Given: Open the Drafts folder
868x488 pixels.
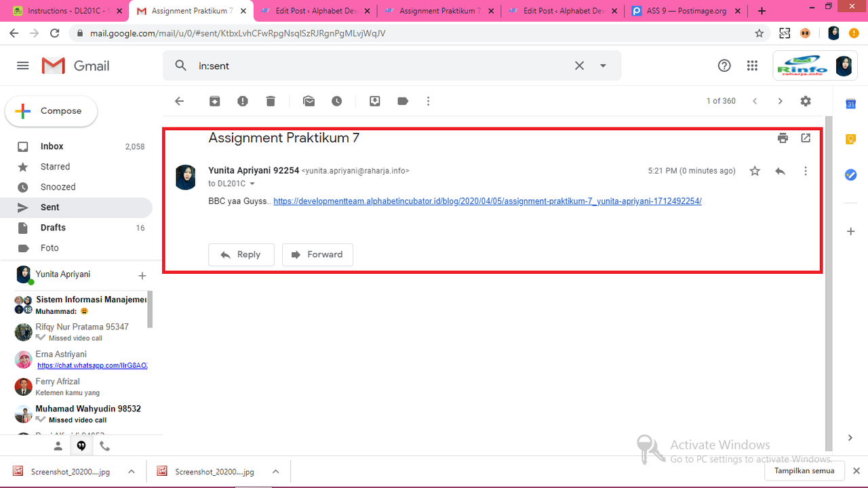Looking at the screenshot, I should click(76, 228).
